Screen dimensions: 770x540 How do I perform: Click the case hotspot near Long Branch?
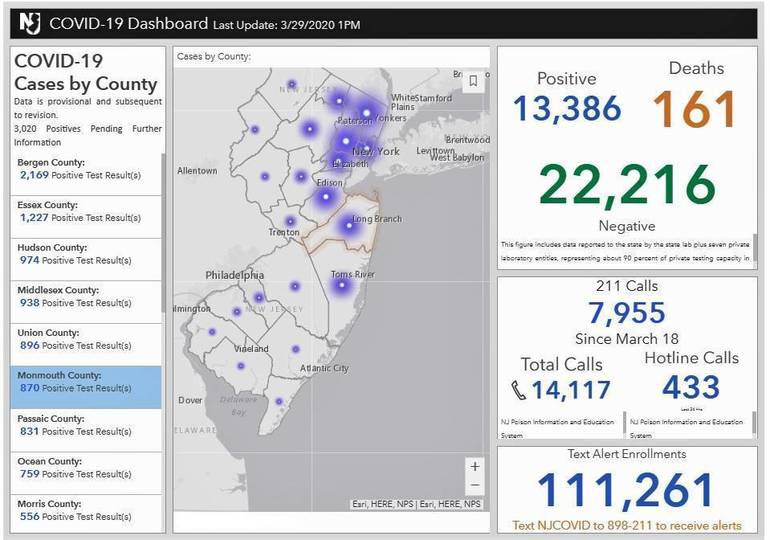tap(348, 226)
